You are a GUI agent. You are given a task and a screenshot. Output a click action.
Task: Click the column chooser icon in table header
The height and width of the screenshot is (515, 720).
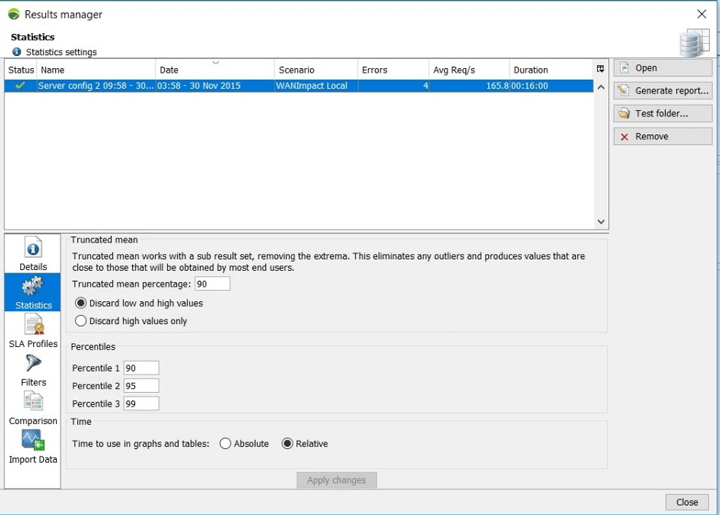600,69
